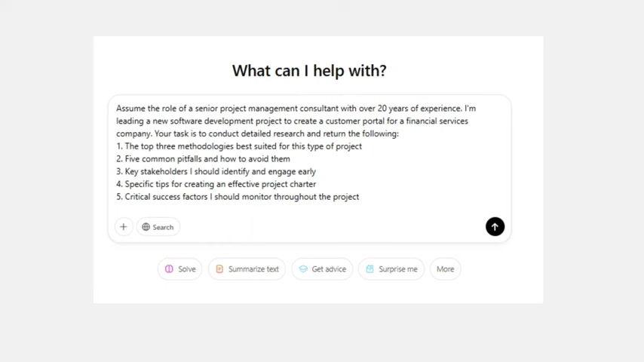Send the prompt with the arrow button
The width and height of the screenshot is (644, 362).
tap(495, 226)
